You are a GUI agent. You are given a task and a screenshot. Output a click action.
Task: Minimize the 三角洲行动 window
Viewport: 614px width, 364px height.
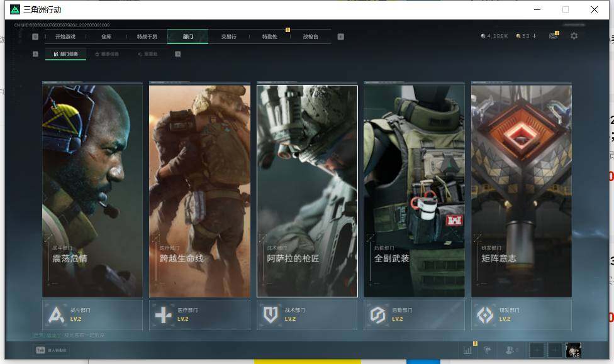[x=537, y=9]
